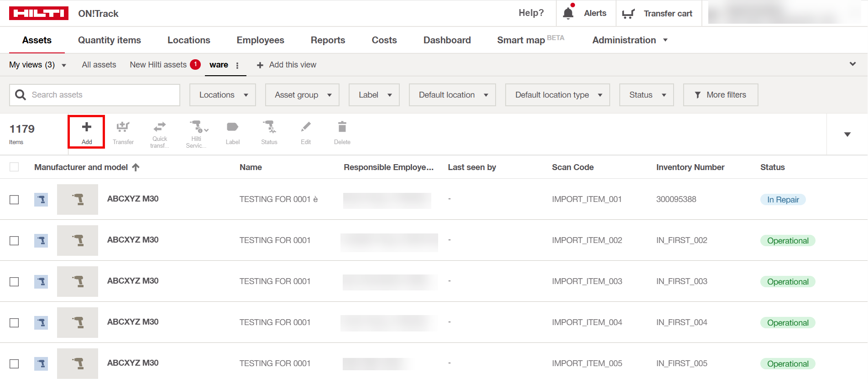Open the Asset group filter dropdown

point(302,95)
